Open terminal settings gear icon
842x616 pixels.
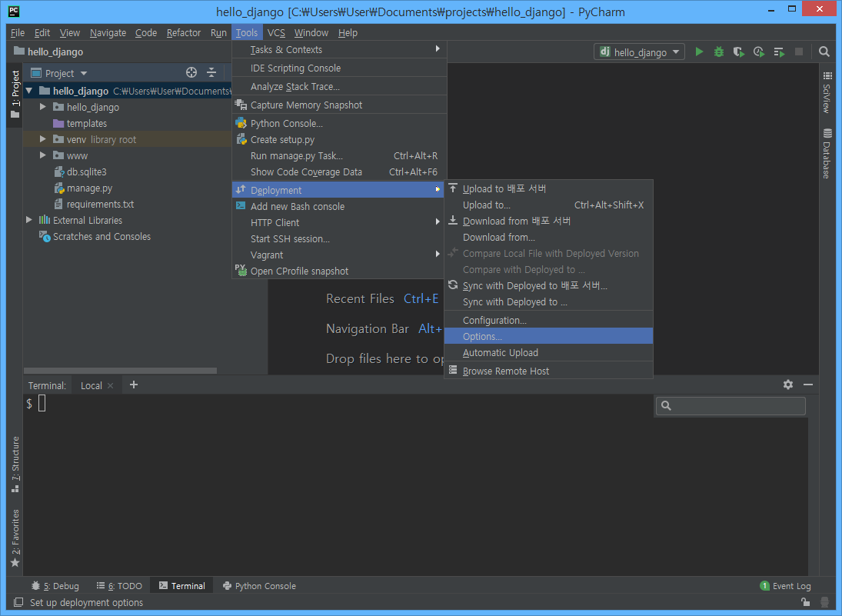point(787,385)
